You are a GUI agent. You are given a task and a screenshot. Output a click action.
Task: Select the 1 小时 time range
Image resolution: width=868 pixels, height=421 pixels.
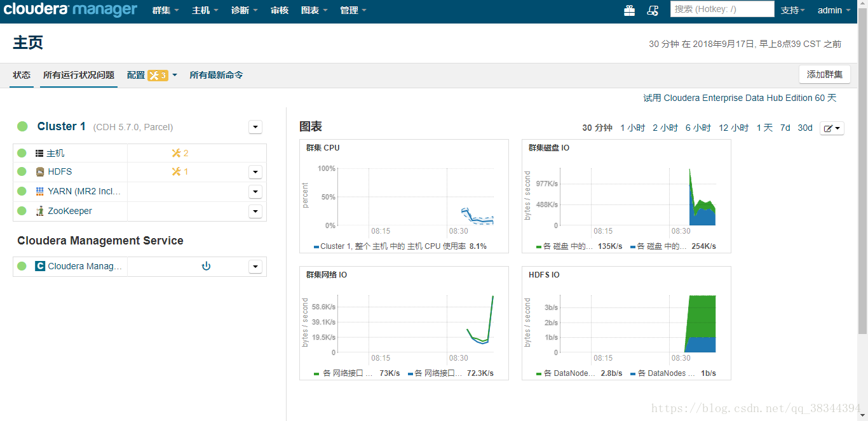pyautogui.click(x=633, y=128)
